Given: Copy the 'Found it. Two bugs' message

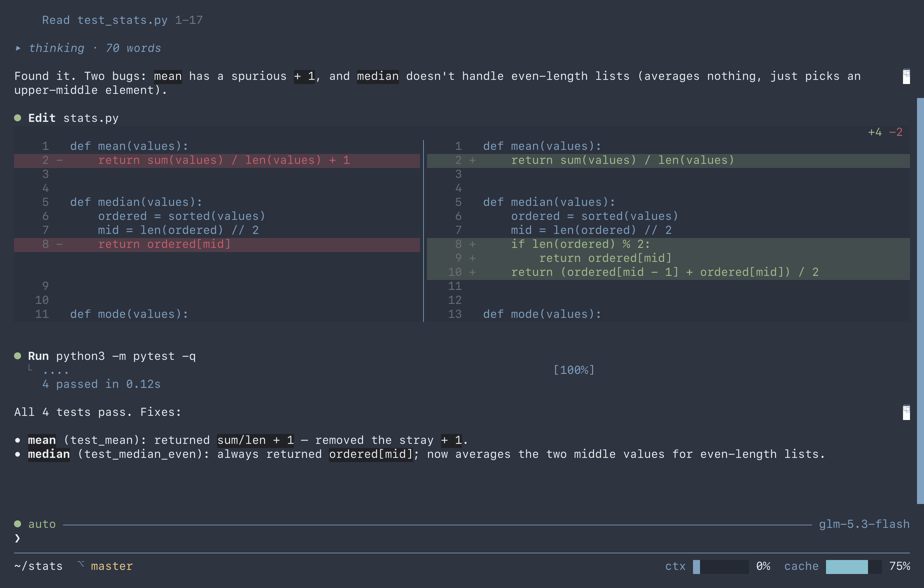Looking at the screenshot, I should 906,76.
